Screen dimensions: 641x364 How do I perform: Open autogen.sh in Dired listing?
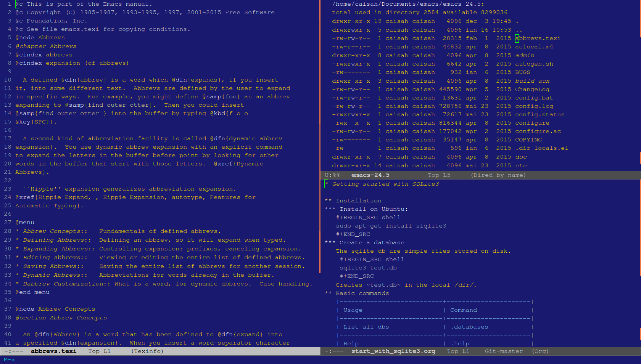tap(534, 64)
